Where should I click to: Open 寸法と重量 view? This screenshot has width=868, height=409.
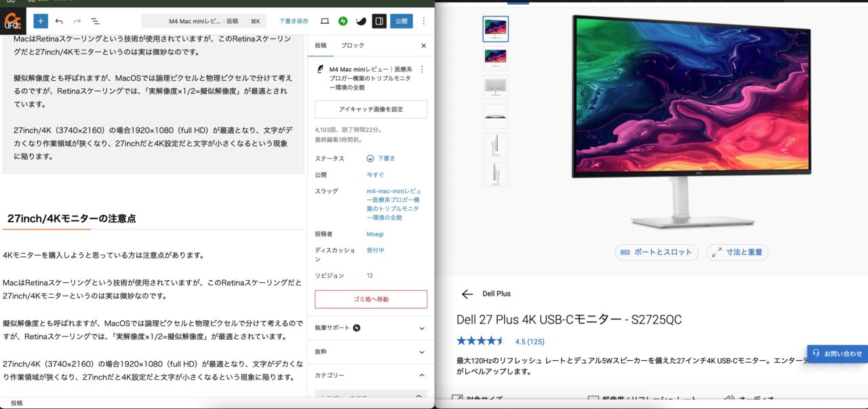coord(737,252)
